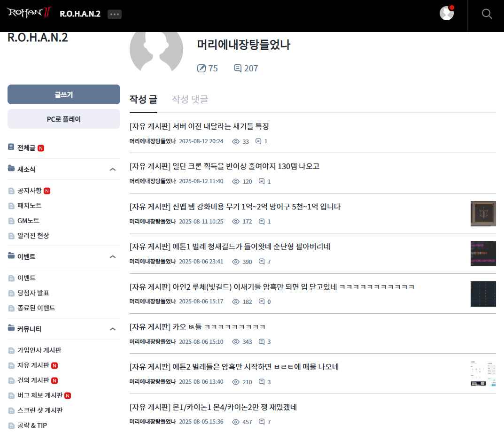The image size is (504, 433).
Task: Click the large profile picture placeholder
Action: coord(156,47)
